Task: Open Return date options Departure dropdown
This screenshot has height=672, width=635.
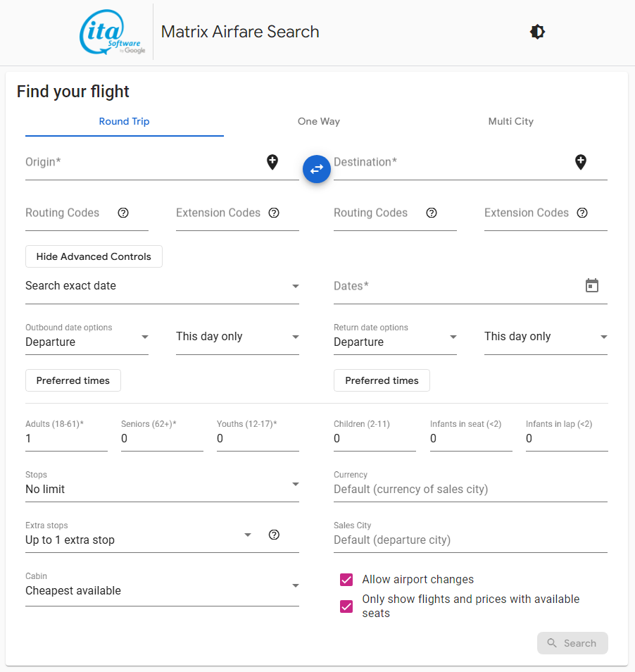Action: click(x=395, y=337)
